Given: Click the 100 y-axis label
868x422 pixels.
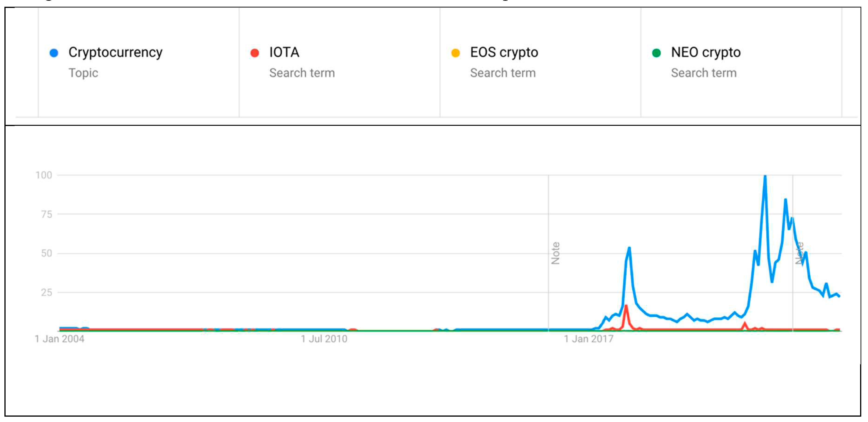Looking at the screenshot, I should click(44, 175).
